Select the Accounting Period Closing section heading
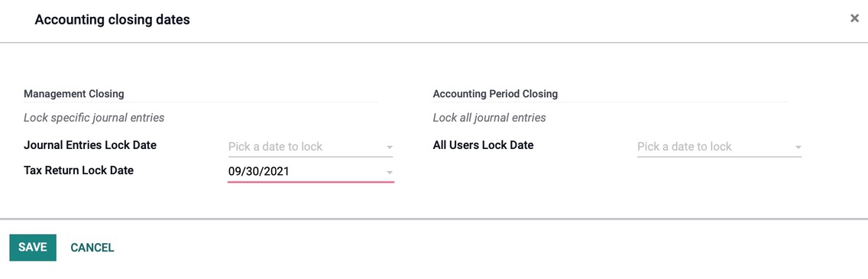This screenshot has height=279, width=868. pos(495,93)
